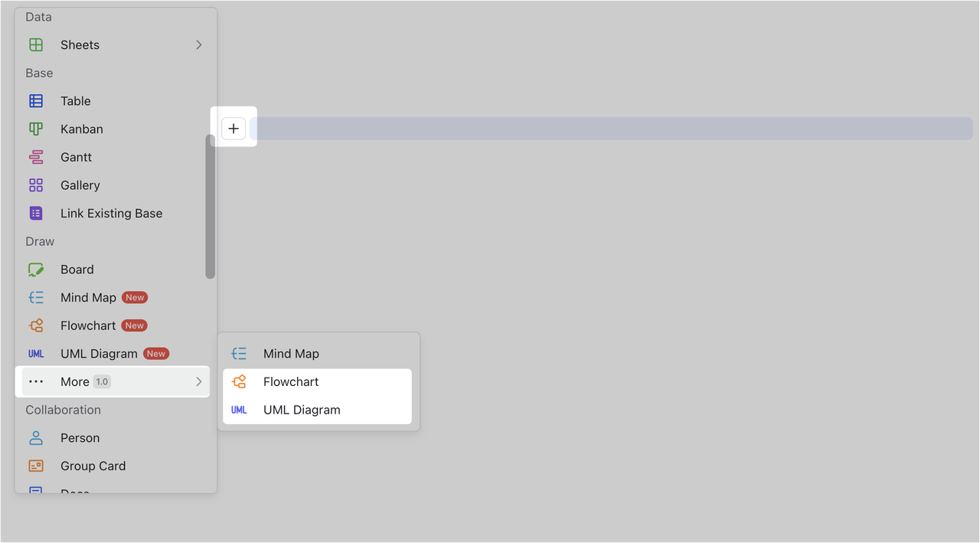Select the UML Diagram icon
980x543 pixels.
[35, 353]
